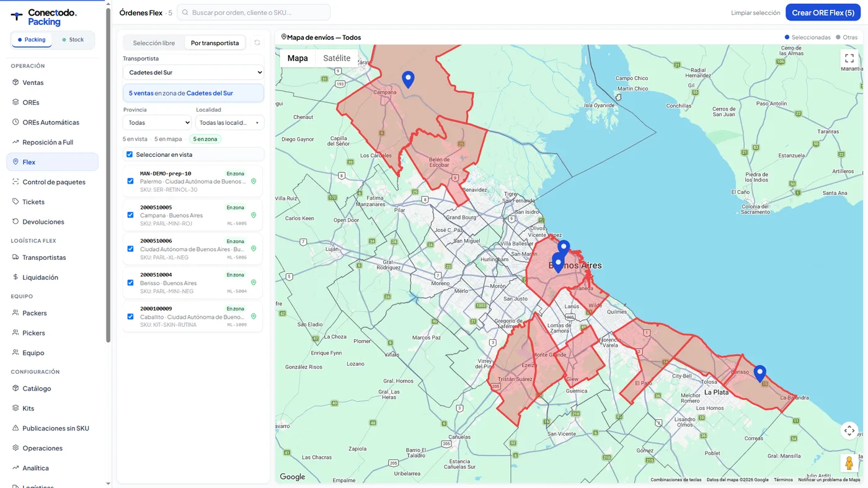Click Limpiar selección link
Screen dimensions: 868x488
coord(755,12)
